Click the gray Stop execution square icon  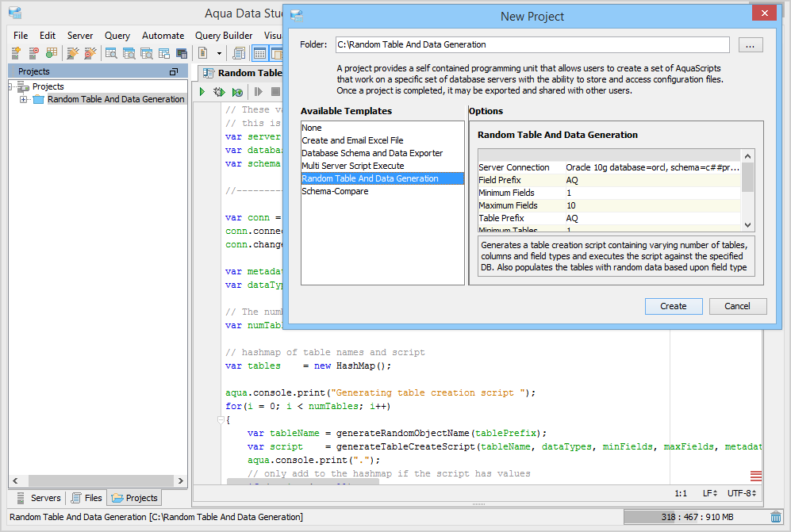click(275, 92)
